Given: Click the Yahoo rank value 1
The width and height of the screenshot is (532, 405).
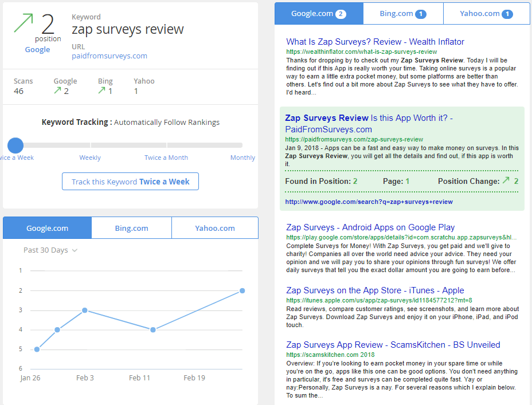Looking at the screenshot, I should coord(136,91).
